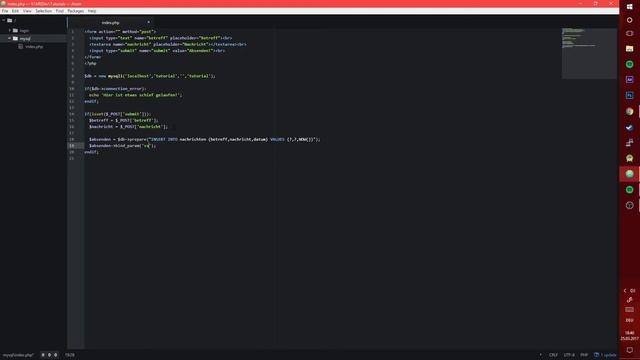Click cursor position indicator in status bar

[70, 355]
